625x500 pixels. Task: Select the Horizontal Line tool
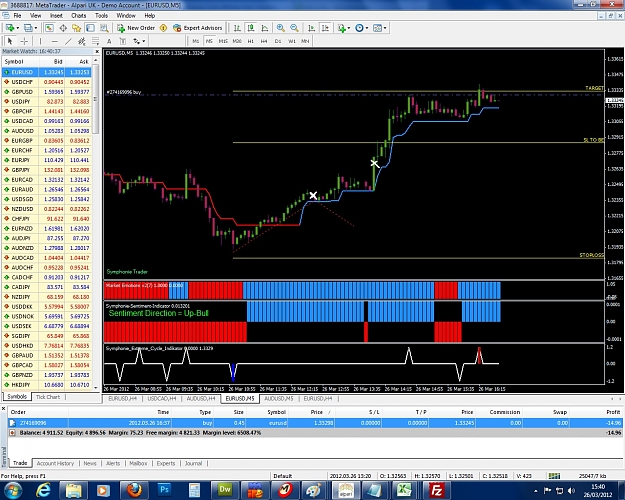54,41
